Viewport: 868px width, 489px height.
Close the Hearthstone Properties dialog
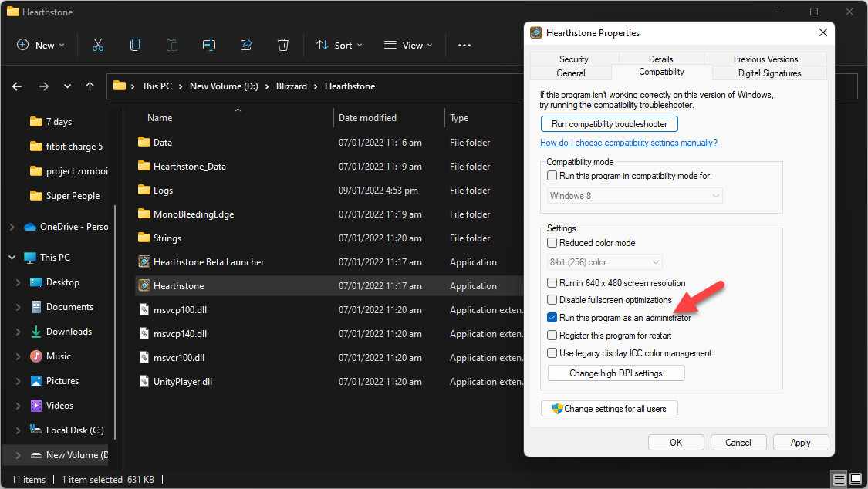823,32
